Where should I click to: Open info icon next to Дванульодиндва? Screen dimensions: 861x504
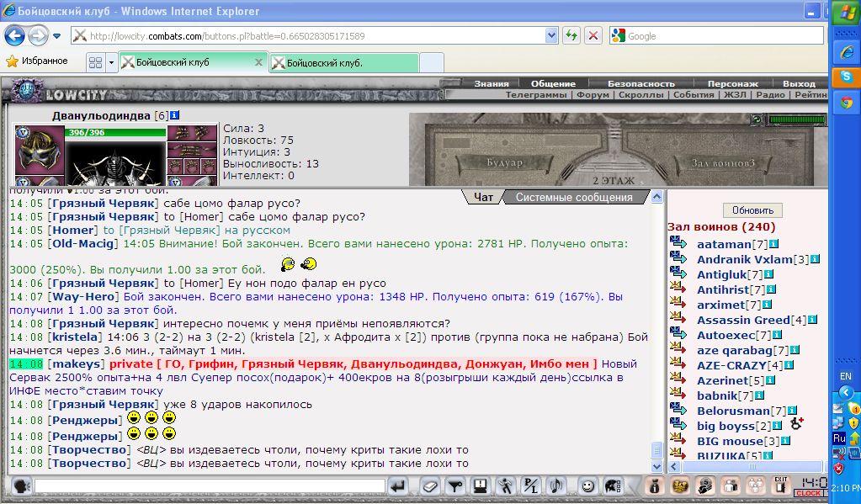coord(174,115)
